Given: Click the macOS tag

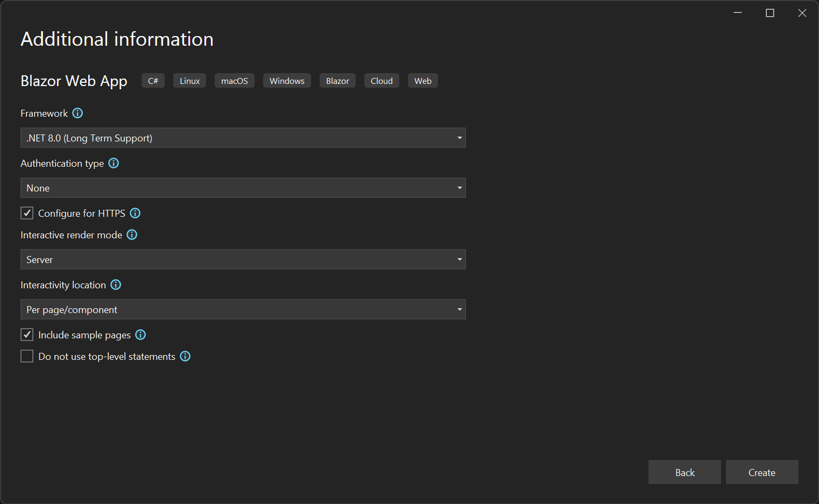Looking at the screenshot, I should [x=235, y=81].
